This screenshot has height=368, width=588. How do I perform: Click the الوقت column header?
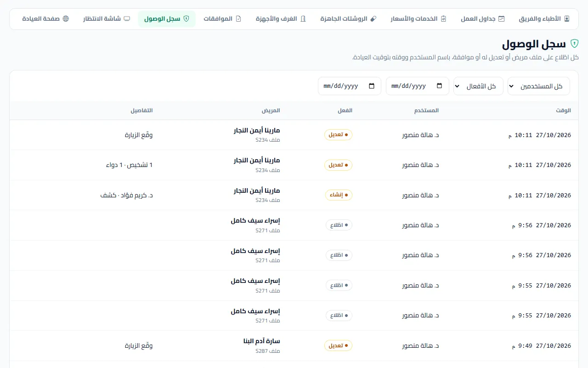(x=563, y=110)
